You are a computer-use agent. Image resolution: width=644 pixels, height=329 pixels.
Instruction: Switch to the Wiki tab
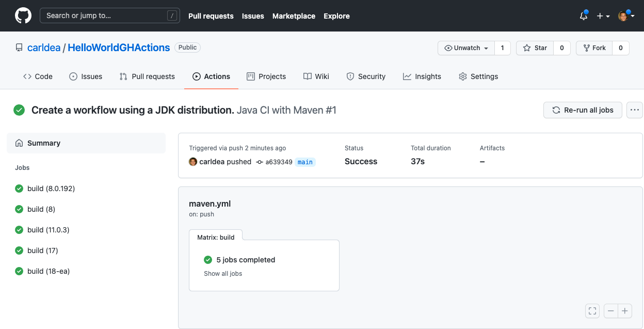click(316, 76)
